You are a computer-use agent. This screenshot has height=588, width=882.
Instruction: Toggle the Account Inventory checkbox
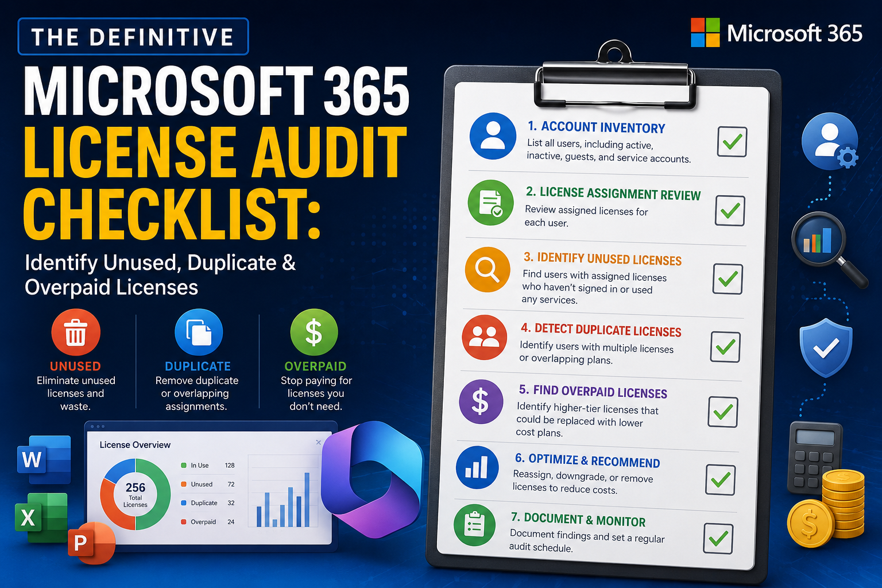(x=732, y=142)
